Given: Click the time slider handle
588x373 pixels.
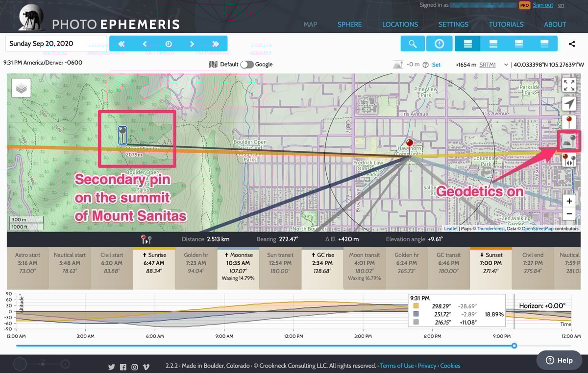Looking at the screenshot, I should click(514, 346).
